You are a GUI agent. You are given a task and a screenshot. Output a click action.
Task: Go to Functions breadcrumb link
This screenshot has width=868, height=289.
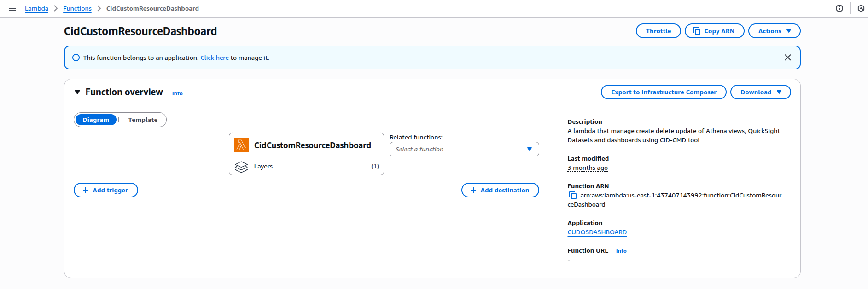[77, 8]
